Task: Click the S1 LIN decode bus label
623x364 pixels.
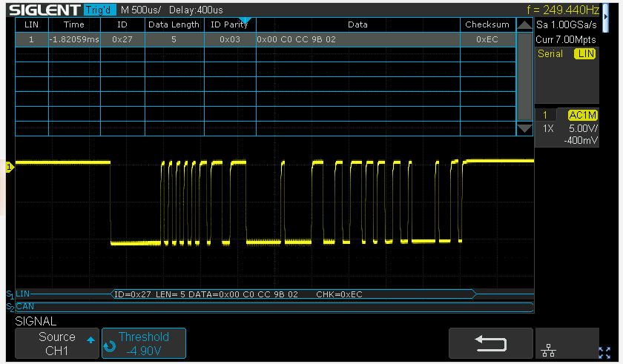Action: [x=18, y=294]
